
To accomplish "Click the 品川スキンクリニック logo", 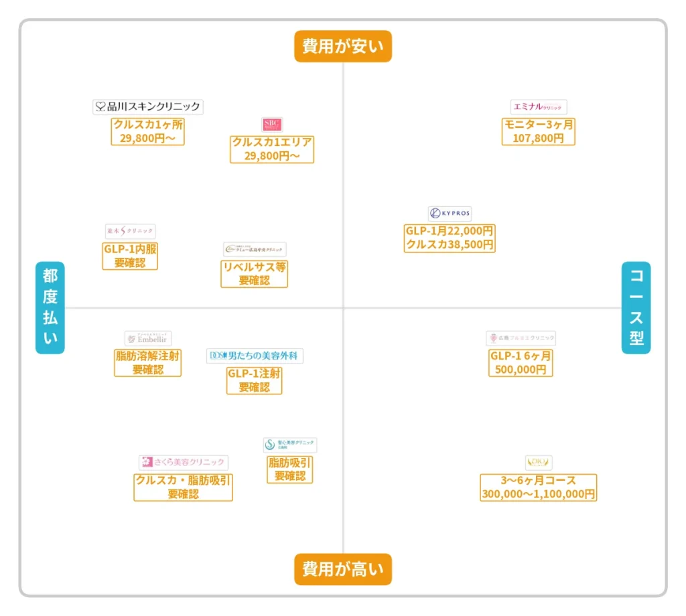I will [147, 106].
